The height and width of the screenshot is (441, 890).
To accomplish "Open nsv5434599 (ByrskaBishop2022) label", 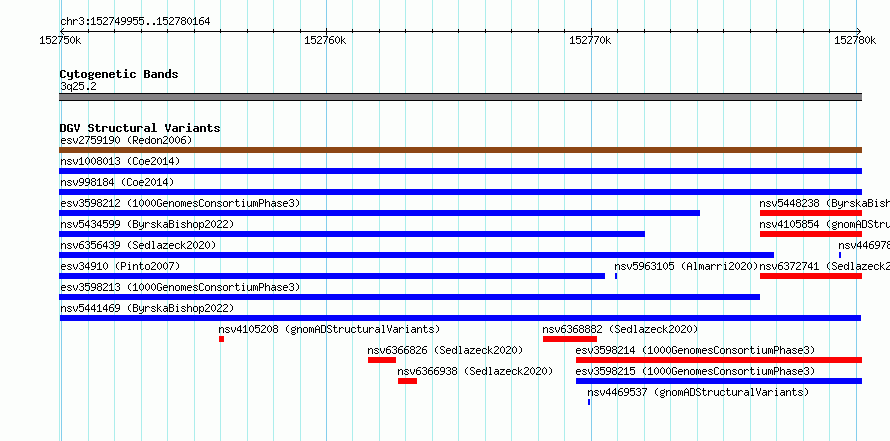I will point(147,224).
